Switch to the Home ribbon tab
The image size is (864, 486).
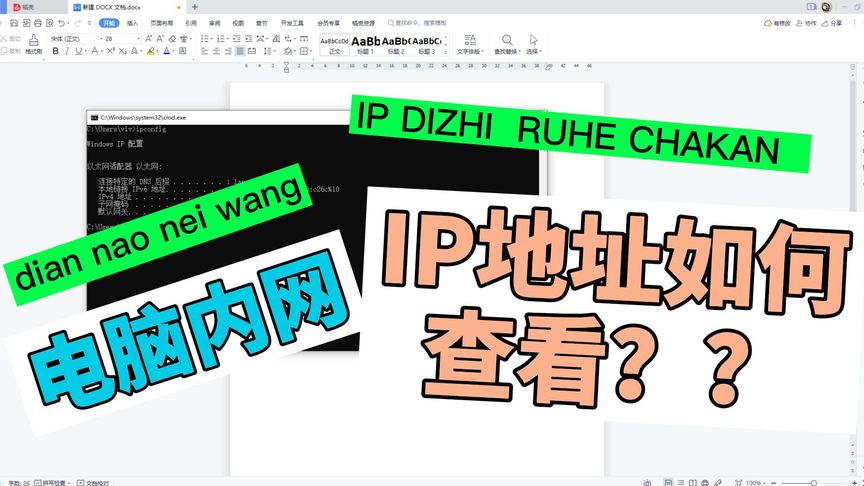pyautogui.click(x=109, y=23)
